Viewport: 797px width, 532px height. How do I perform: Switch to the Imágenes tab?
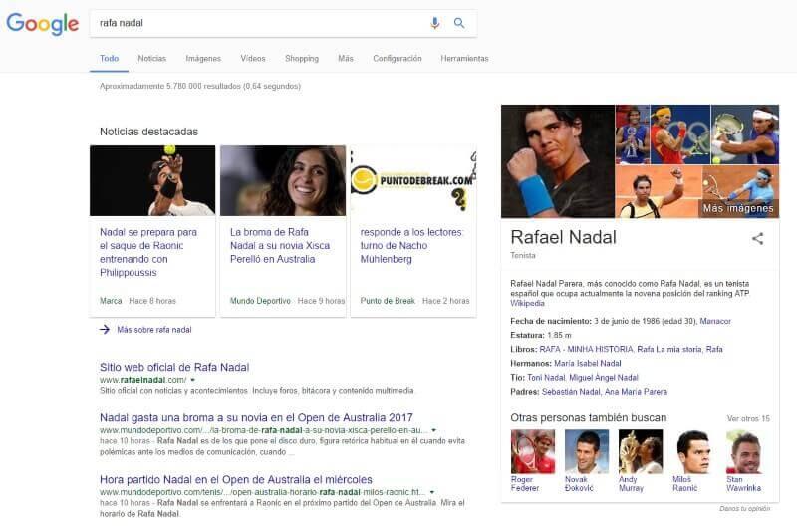click(203, 59)
